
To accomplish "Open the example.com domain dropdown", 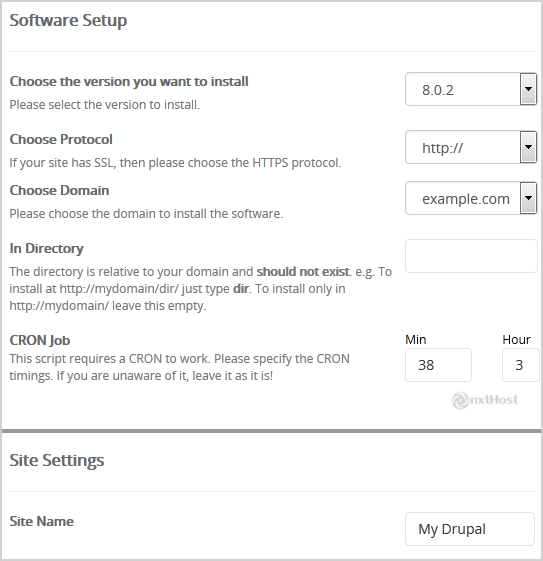I will [471, 198].
